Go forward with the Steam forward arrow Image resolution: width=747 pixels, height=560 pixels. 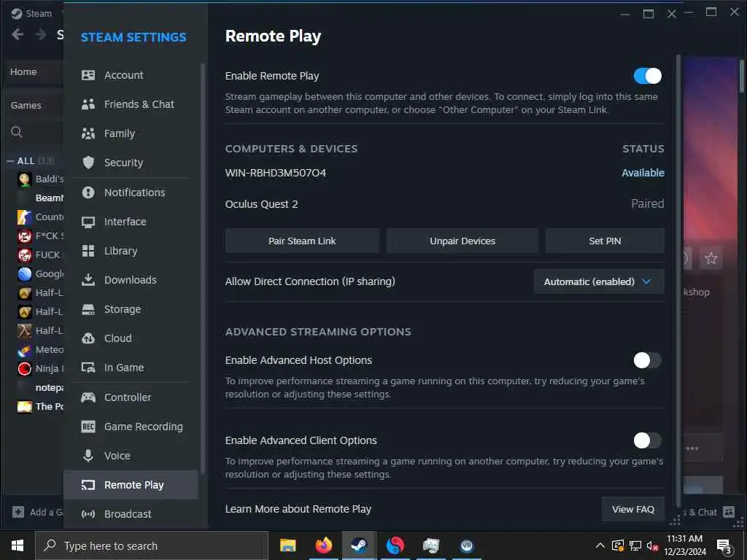click(x=41, y=34)
